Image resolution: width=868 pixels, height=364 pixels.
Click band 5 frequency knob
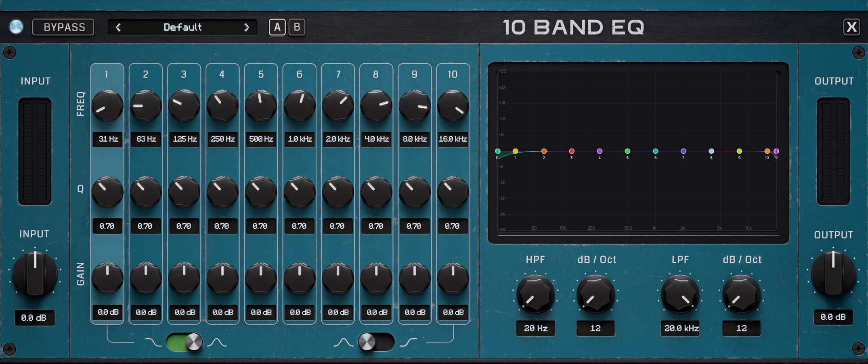261,105
